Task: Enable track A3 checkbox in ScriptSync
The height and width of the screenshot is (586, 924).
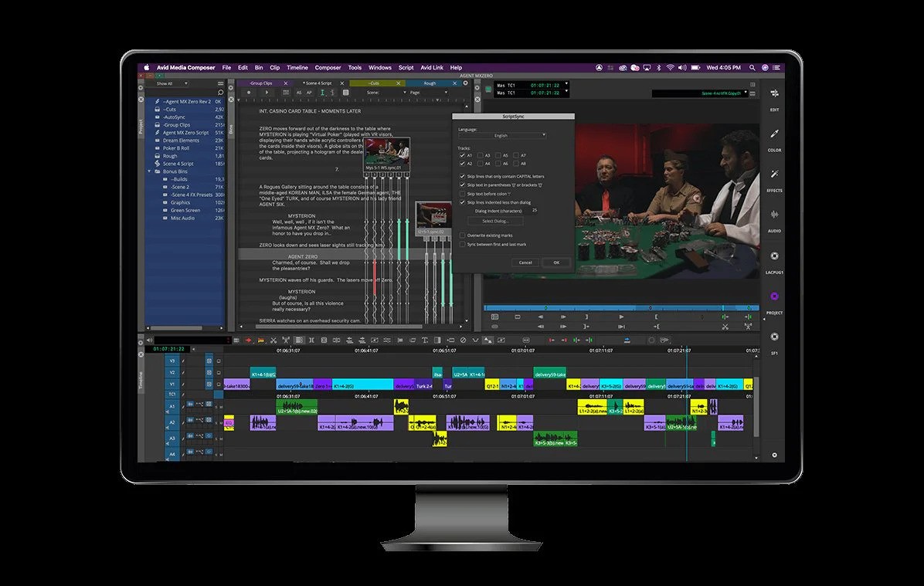Action: point(479,155)
